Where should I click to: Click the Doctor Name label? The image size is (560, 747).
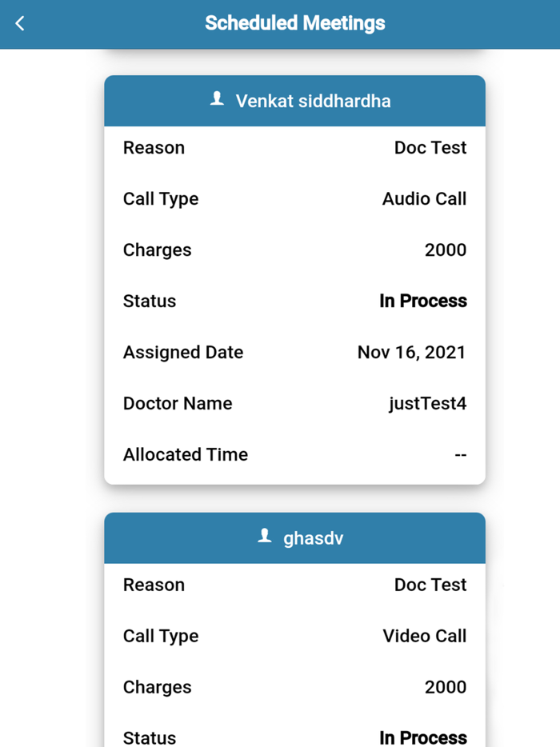[178, 404]
